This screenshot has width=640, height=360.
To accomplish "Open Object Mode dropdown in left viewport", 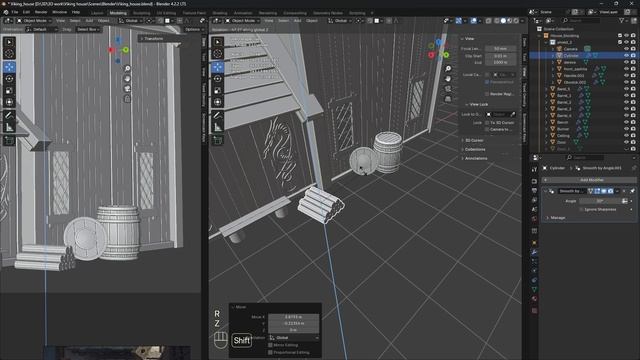I will 34,20.
